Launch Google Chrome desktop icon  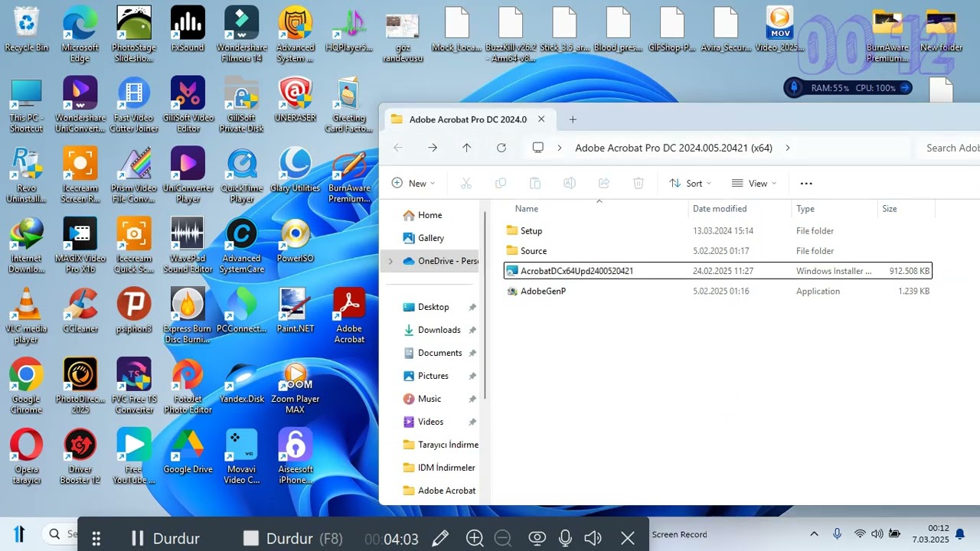(x=26, y=386)
